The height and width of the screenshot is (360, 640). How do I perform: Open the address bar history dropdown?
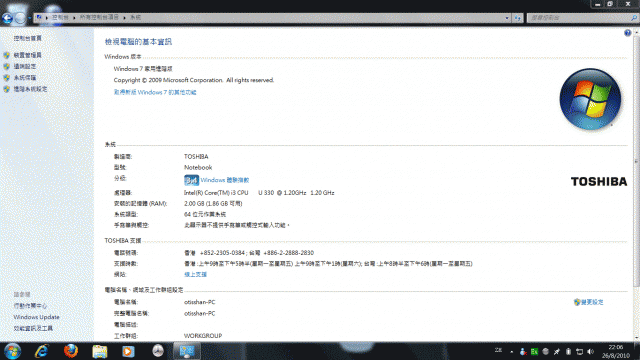click(x=507, y=18)
